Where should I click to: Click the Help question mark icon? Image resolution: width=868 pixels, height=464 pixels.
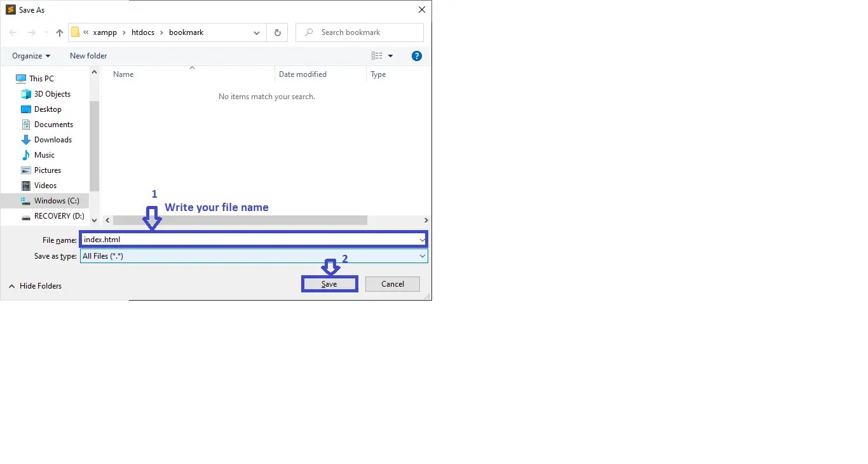417,56
